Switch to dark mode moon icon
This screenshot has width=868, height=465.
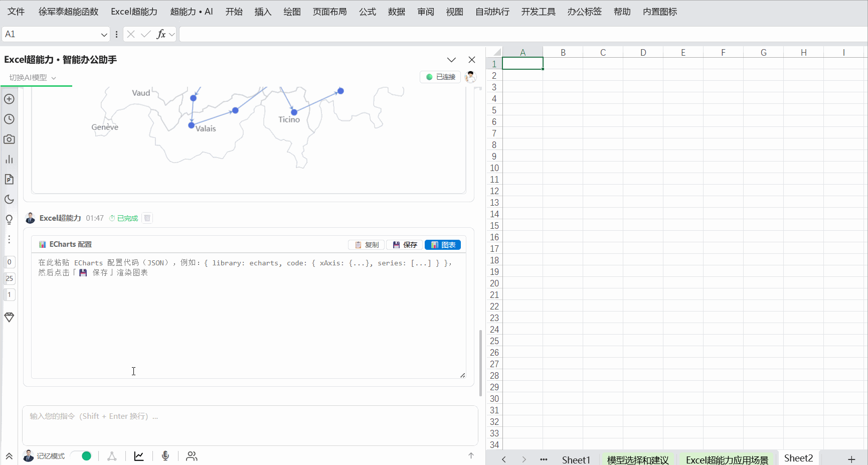(9, 199)
